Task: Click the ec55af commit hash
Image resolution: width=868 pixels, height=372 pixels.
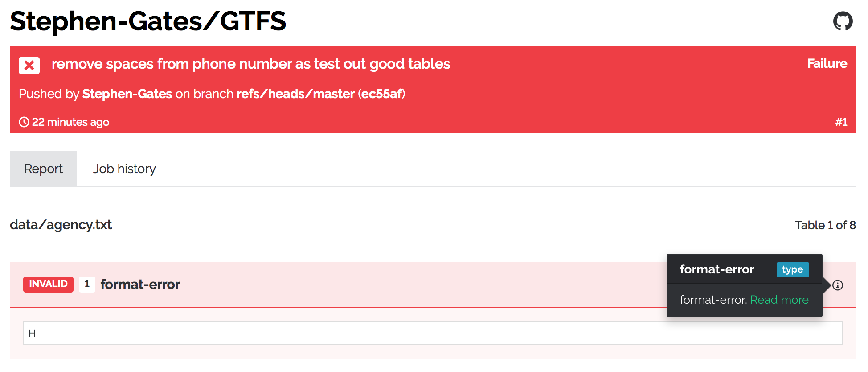Action: click(x=381, y=94)
